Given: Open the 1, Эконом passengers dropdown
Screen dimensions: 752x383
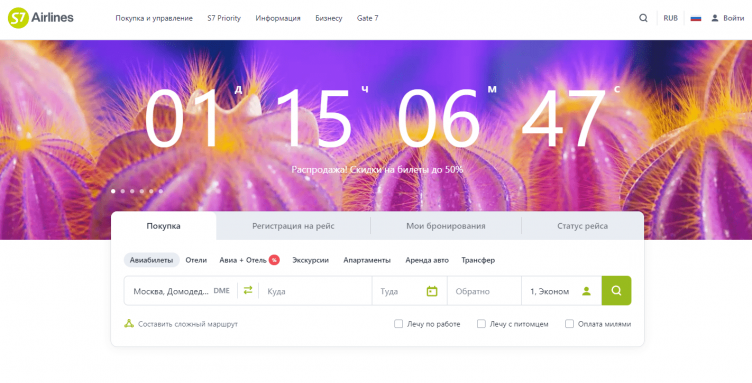Looking at the screenshot, I should point(561,291).
